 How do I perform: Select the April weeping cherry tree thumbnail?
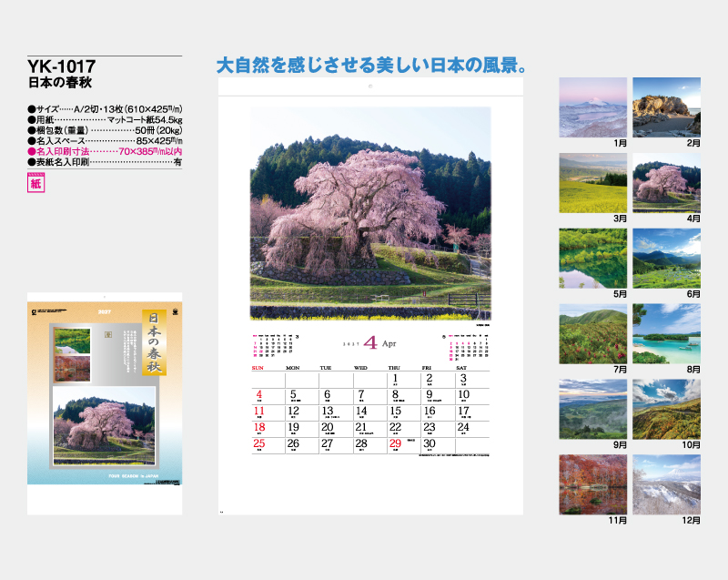click(666, 183)
